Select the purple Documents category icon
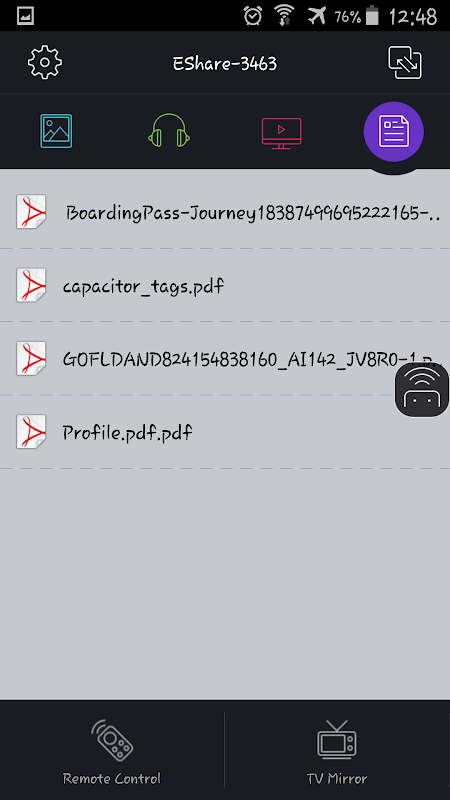Screen dimensions: 450x800 click(393, 131)
